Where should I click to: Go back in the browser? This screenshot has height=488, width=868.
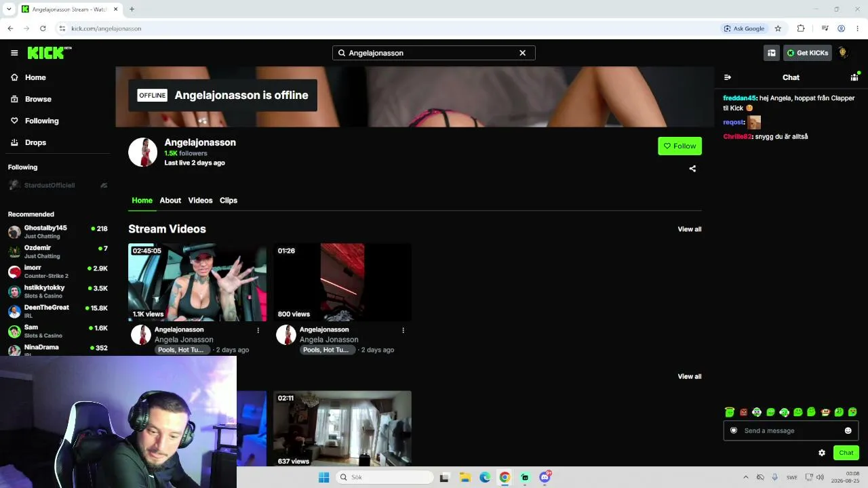(x=10, y=28)
